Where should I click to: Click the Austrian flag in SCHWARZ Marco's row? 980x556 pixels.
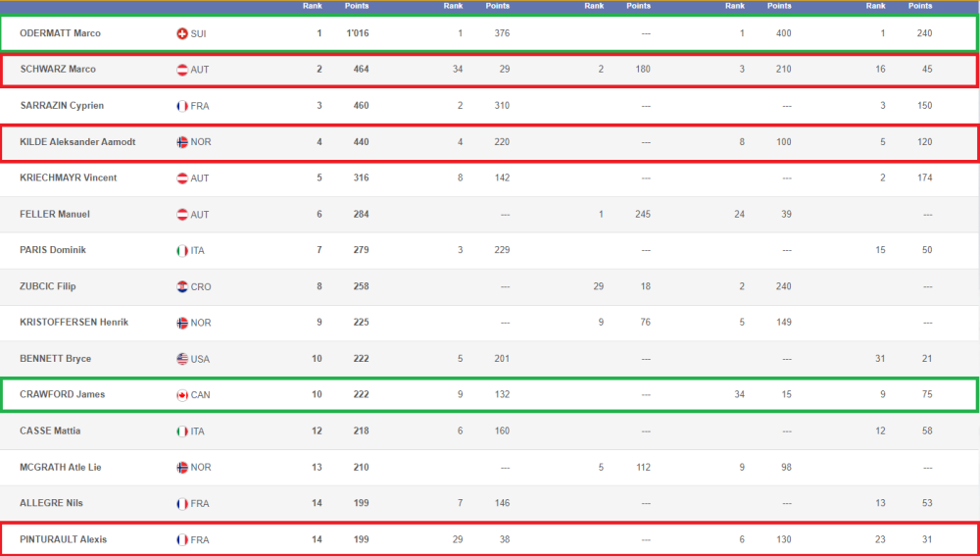point(182,70)
